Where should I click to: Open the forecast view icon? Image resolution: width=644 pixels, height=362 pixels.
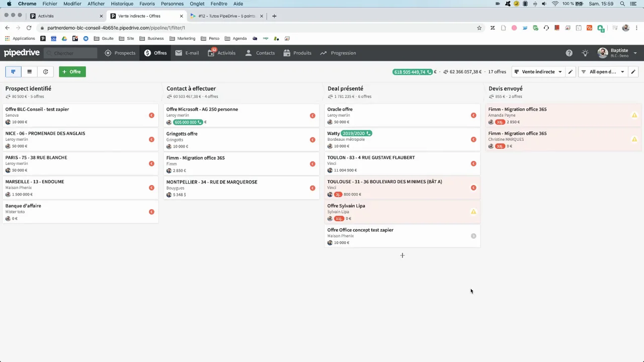[x=45, y=72]
